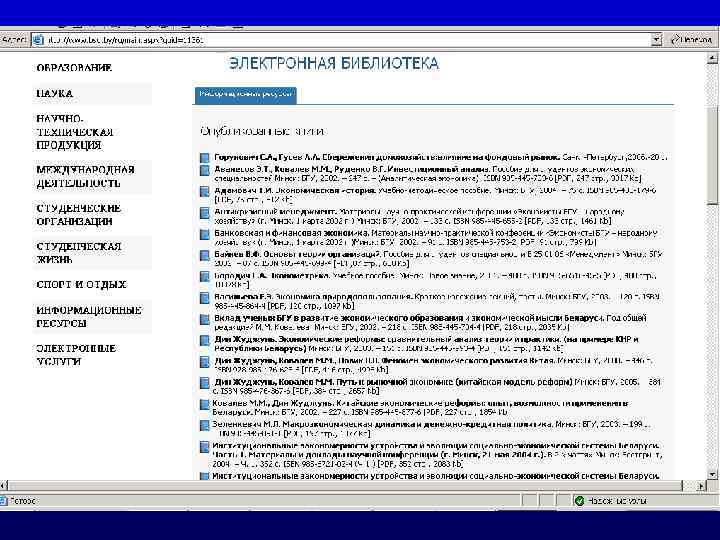
Task: Click document icon beside Байнев Основы теории организации
Action: 205,255
